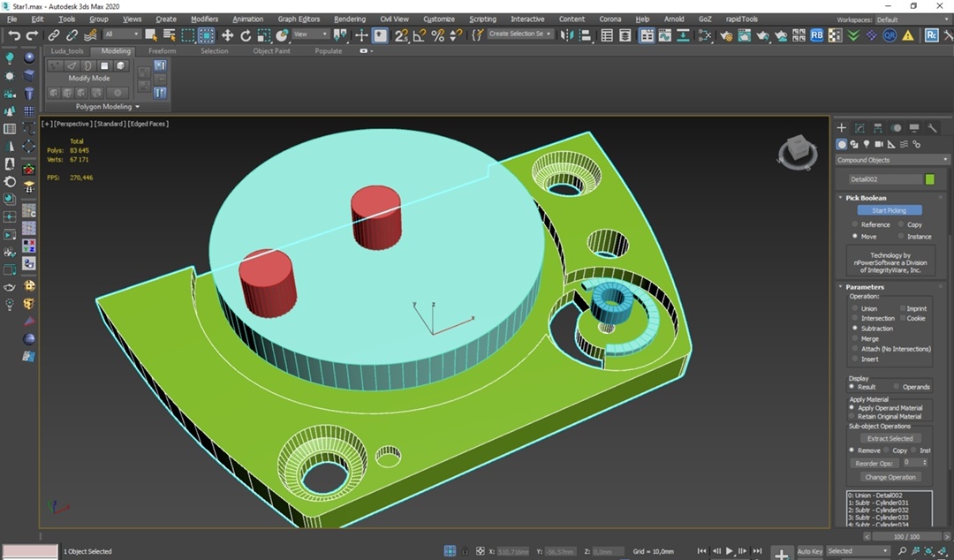Screen dimensions: 954x560
Task: Click the Undo arrow icon
Action: point(13,35)
